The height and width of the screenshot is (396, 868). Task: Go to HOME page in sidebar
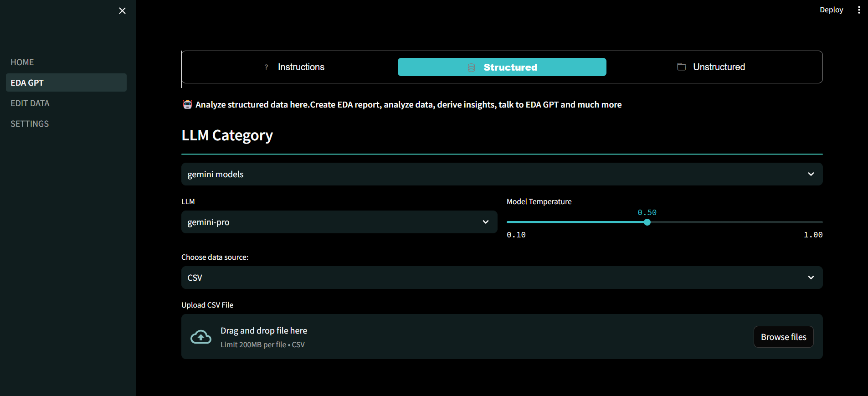[66, 62]
